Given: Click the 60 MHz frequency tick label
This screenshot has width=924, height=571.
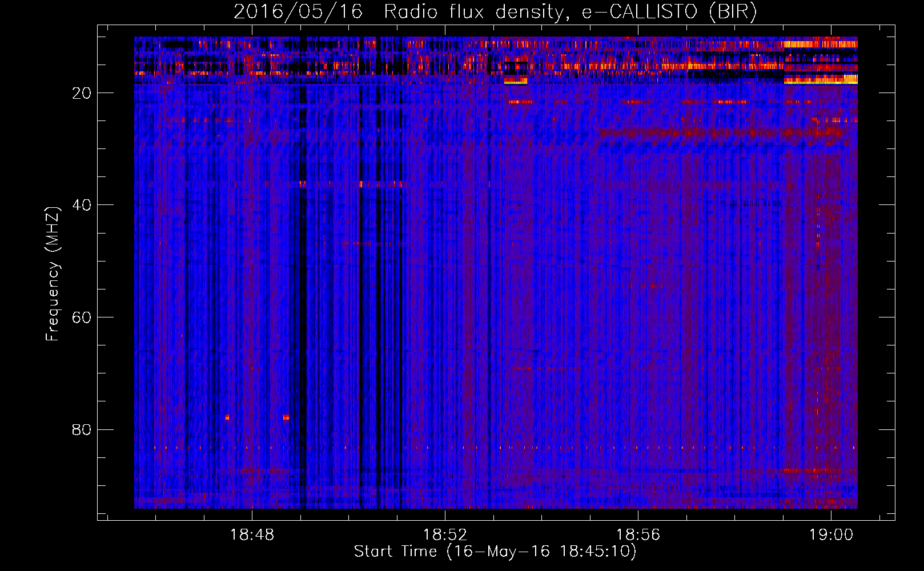Looking at the screenshot, I should pos(82,317).
